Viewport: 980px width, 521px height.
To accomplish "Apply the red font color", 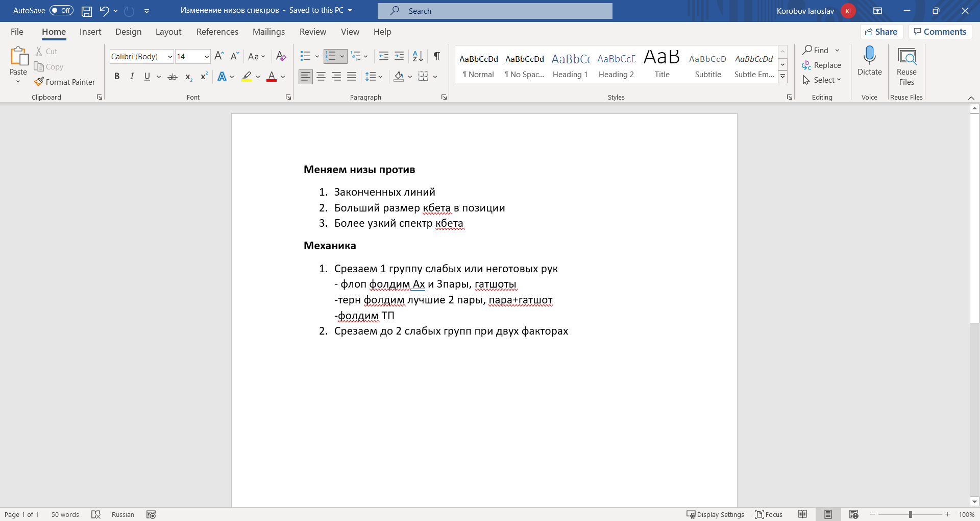I will (x=272, y=77).
